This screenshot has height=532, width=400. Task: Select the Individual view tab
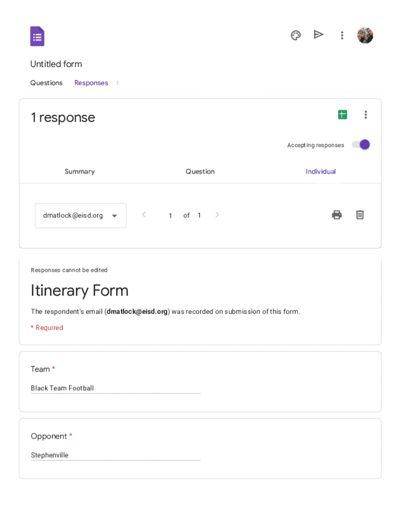[321, 171]
